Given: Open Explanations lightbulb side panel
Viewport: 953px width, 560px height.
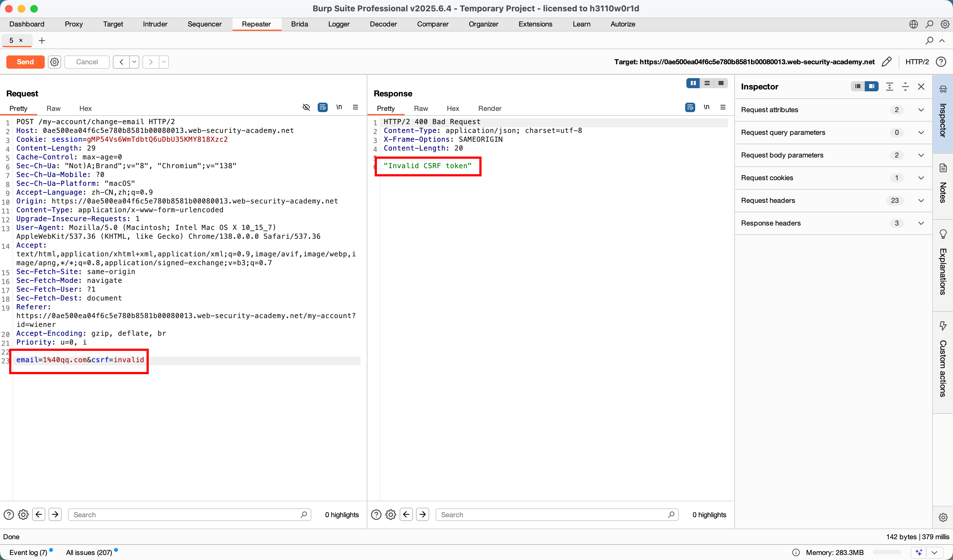Looking at the screenshot, I should 943,234.
